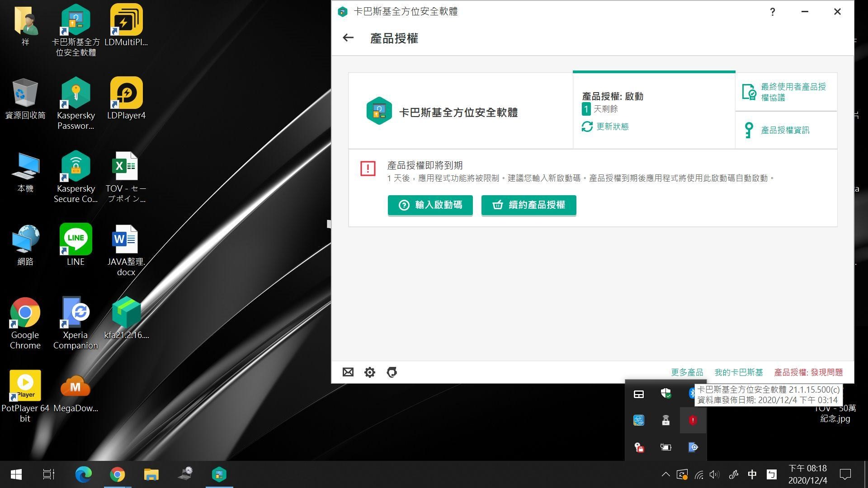Open the Action Center notification flyout
This screenshot has width=868, height=488.
(845, 474)
